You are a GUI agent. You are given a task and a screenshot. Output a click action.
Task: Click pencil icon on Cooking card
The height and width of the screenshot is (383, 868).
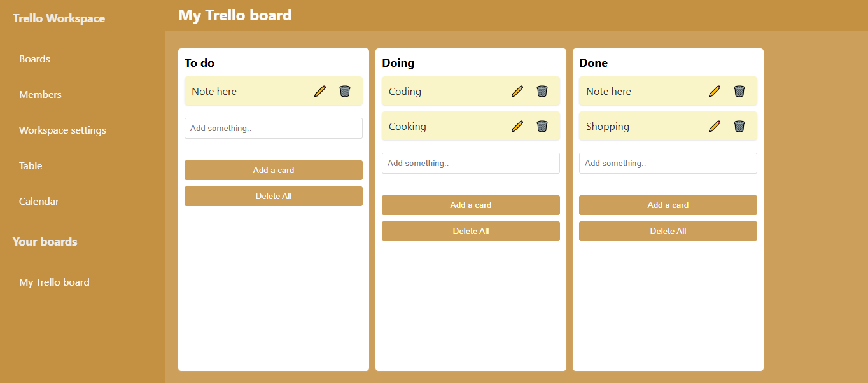517,126
